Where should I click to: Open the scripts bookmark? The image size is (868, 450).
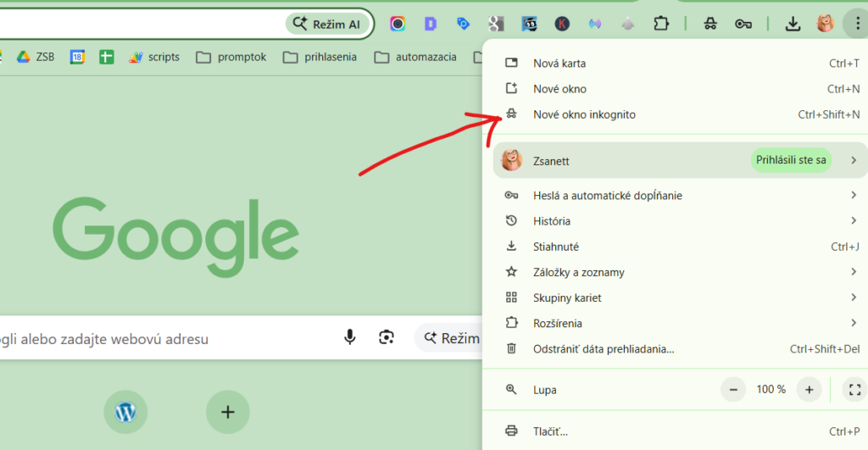(x=154, y=57)
